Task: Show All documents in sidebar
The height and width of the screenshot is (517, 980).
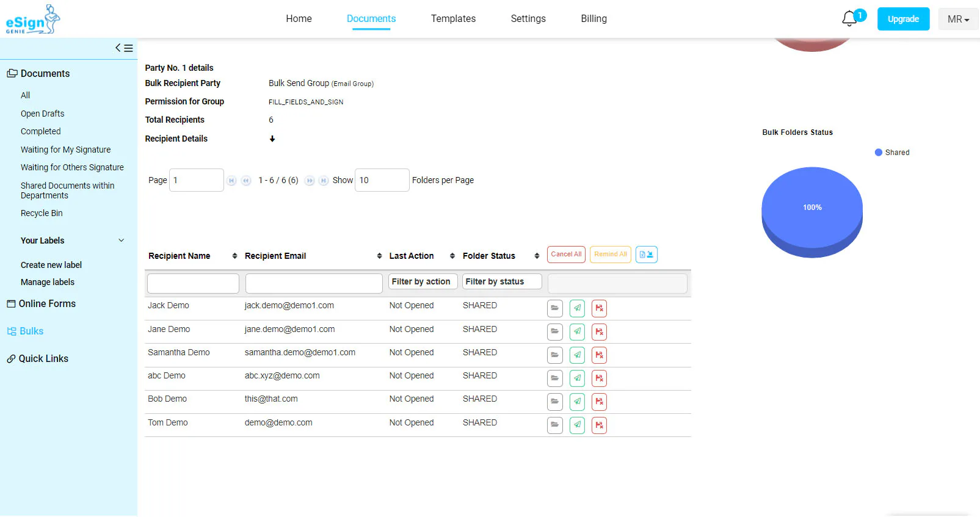Action: [x=25, y=95]
